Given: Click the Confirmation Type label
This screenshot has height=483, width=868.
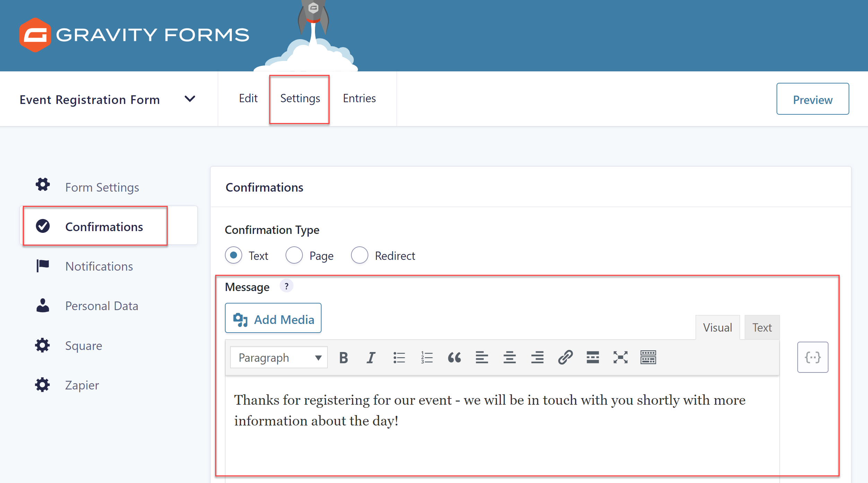Looking at the screenshot, I should pos(272,230).
